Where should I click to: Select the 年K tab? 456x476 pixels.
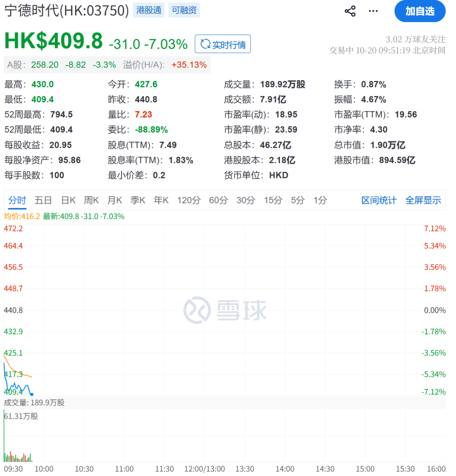[161, 200]
